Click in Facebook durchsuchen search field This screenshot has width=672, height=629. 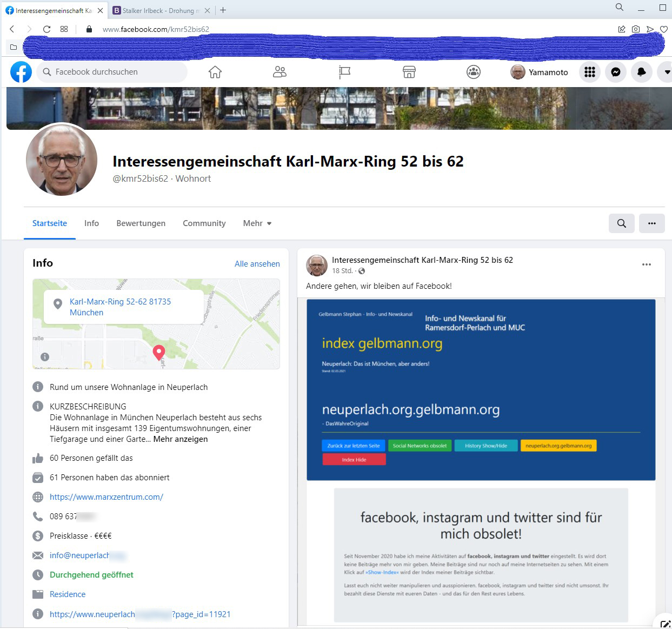(112, 72)
